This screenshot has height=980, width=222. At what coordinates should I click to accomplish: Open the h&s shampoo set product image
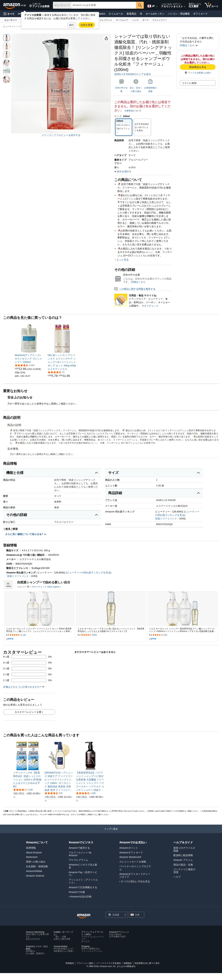[62, 338]
